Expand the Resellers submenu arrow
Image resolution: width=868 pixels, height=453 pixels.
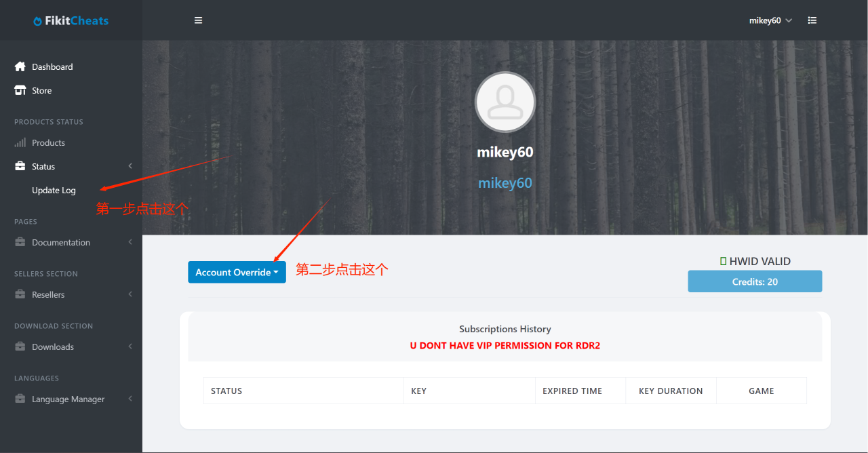click(130, 294)
